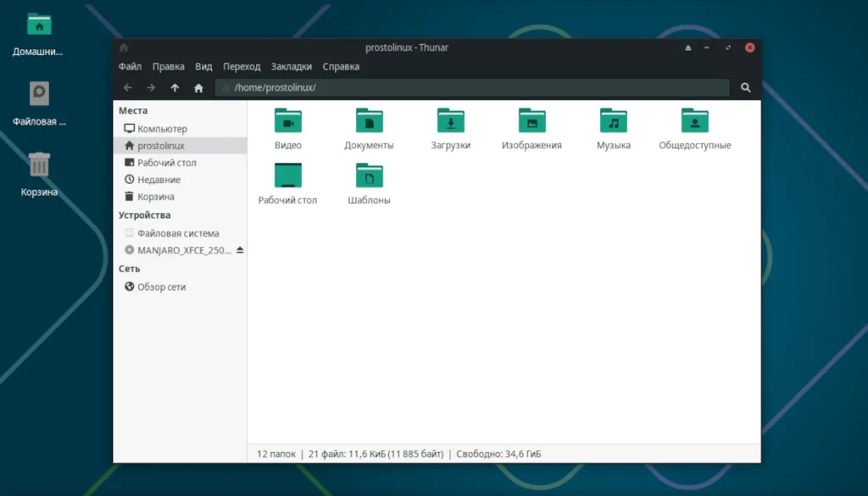This screenshot has height=496, width=868.
Task: Click the /home/prostolinux/ location field
Action: click(472, 87)
